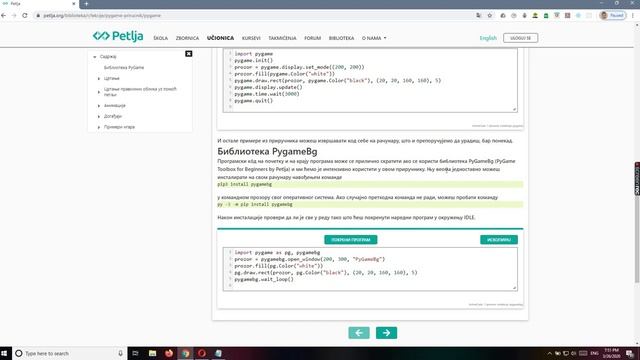Switch to Chrome on taskbar
The image size is (640, 360).
(x=185, y=353)
